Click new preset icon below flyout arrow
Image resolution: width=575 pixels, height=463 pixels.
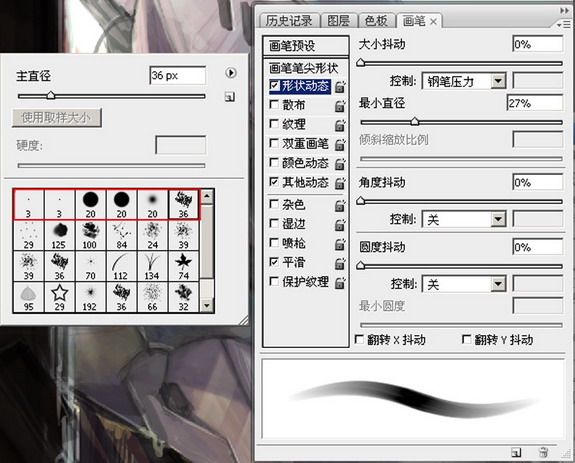(230, 97)
